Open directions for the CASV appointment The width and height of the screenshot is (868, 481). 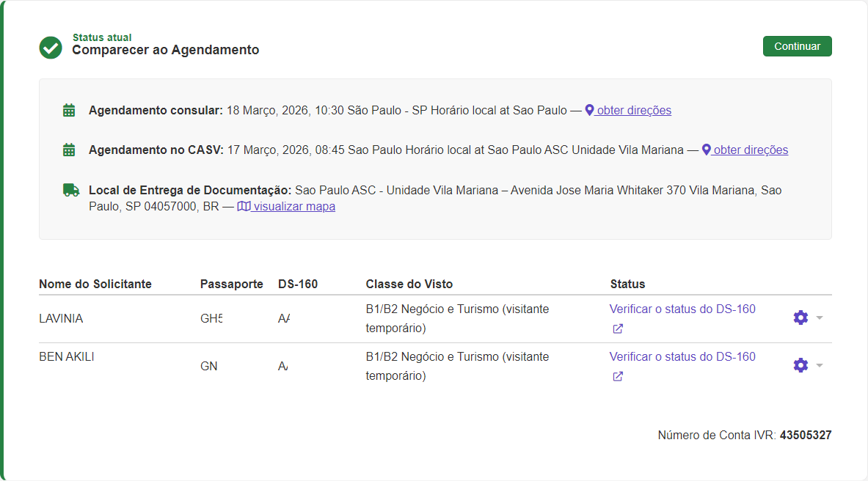[745, 150]
